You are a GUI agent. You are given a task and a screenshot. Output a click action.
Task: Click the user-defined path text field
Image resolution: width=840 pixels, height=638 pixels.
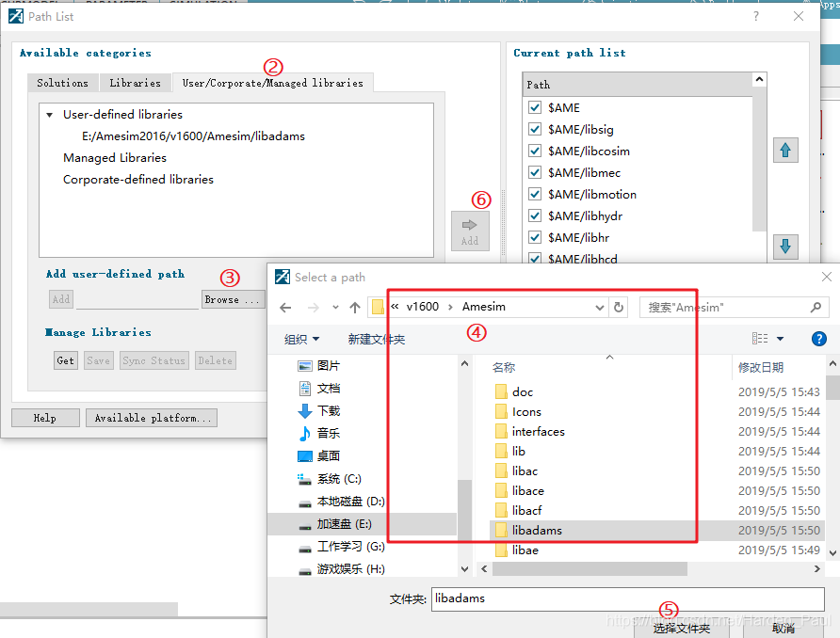(x=137, y=300)
